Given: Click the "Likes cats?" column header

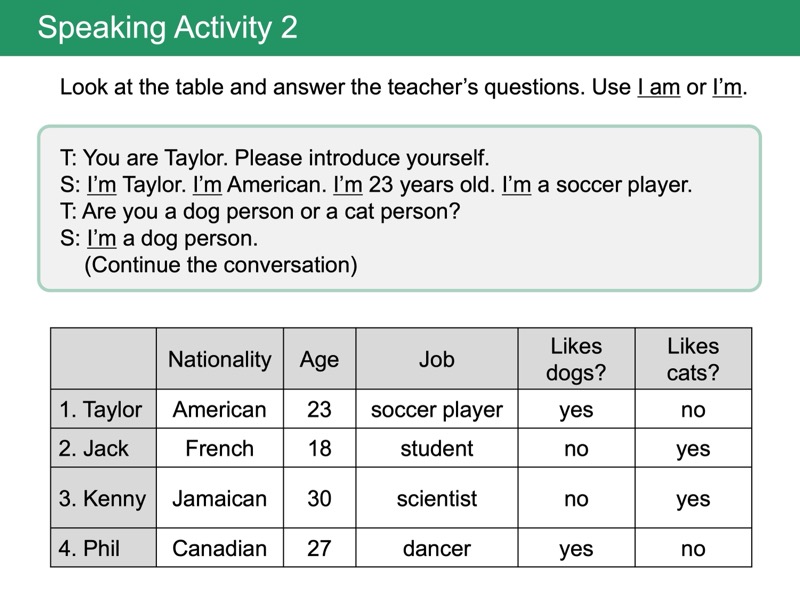Looking at the screenshot, I should (692, 359).
